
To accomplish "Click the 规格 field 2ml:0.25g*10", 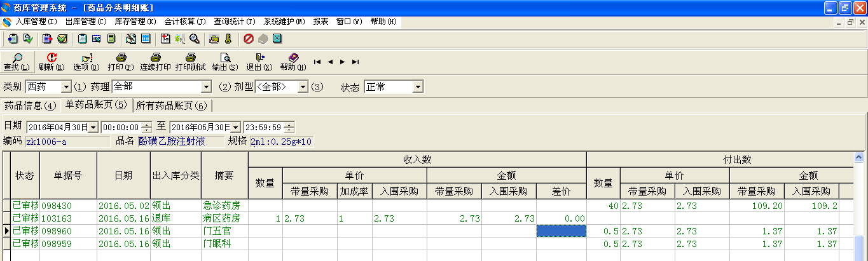I will (282, 141).
